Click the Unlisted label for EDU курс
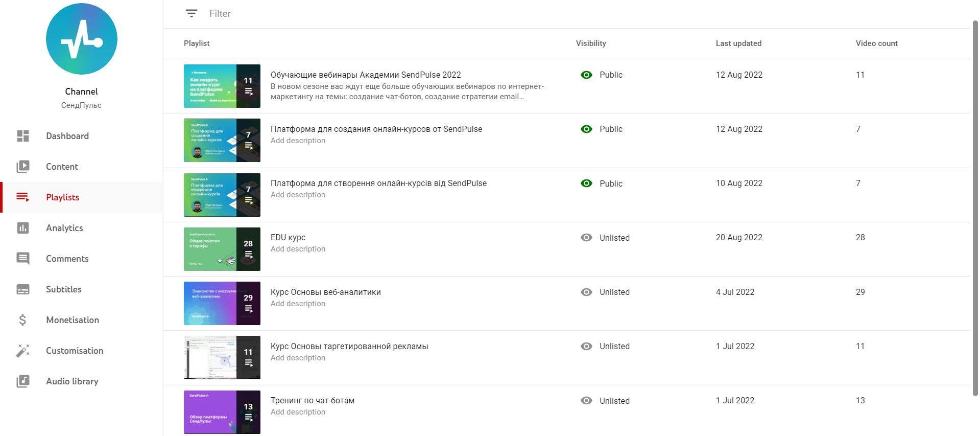Viewport: 980px width, 436px height. coord(614,238)
